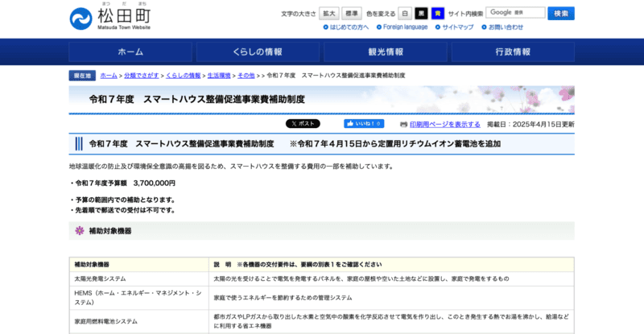The width and height of the screenshot is (644, 334).
Task: Click the 掲載日:2025年4月15日更新 text
Action: [x=530, y=125]
